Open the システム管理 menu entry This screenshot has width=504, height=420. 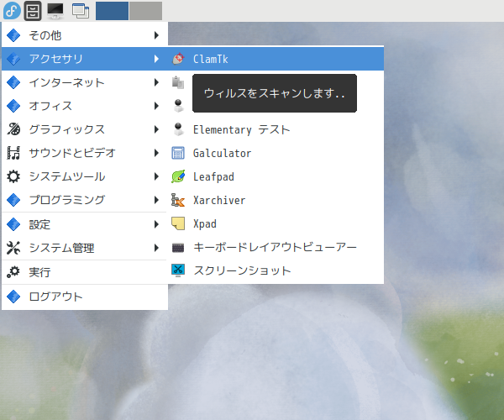coord(85,248)
